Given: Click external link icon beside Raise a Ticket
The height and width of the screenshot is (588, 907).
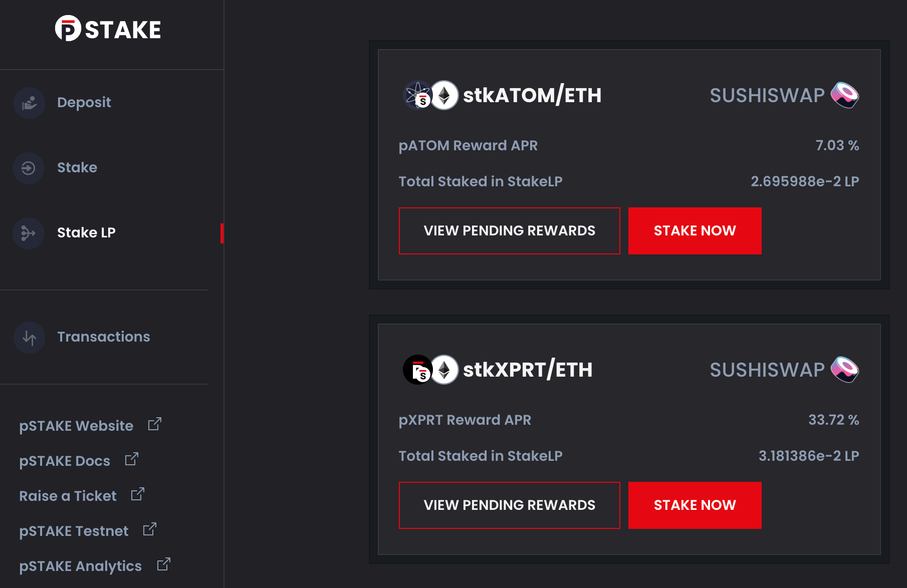Looking at the screenshot, I should 138,494.
